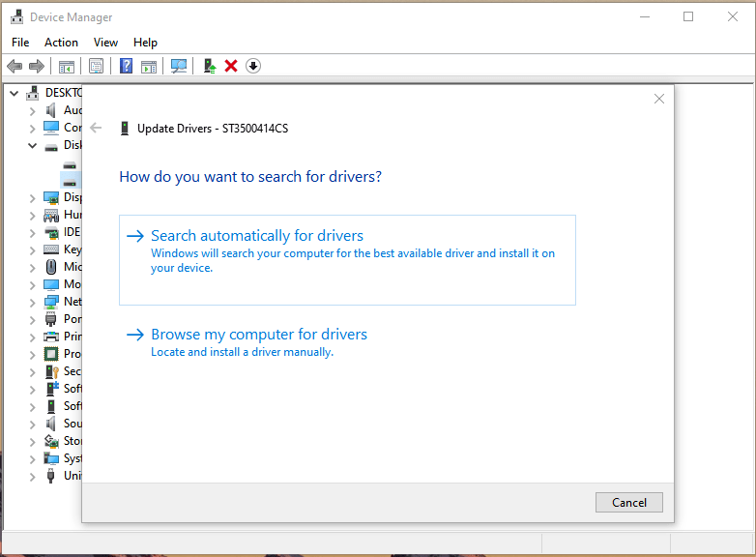Screen dimensions: 756x557
Task: Select the DESKTOP computer root item
Action: [63, 93]
